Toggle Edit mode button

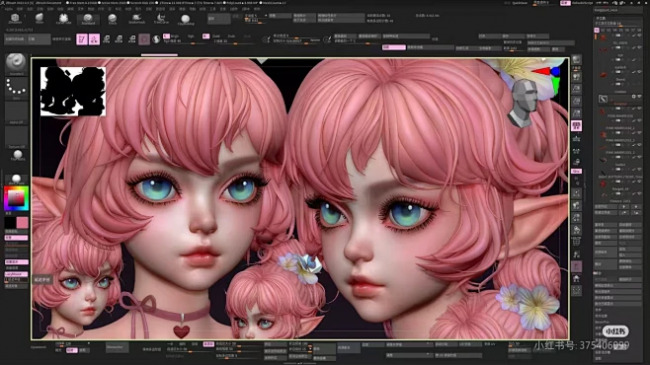[x=82, y=39]
